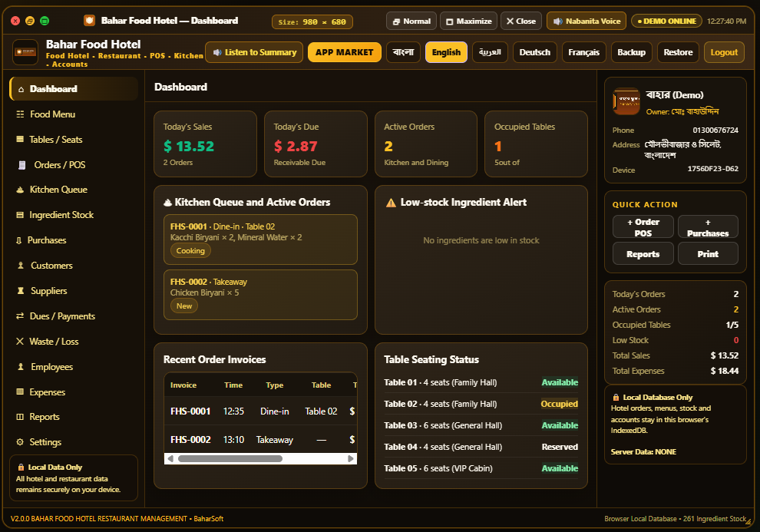Click the Ingredient Stock icon

tap(20, 215)
